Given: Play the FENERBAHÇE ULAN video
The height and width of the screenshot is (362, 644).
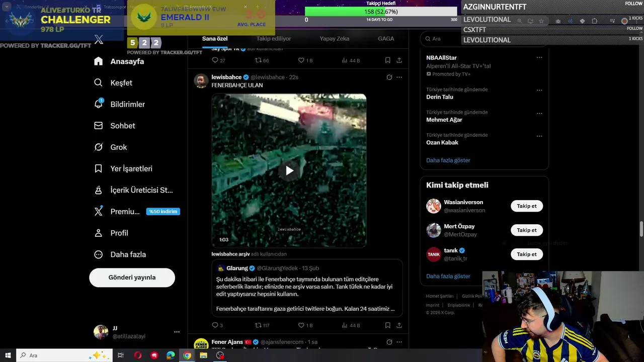Looking at the screenshot, I should click(x=289, y=170).
